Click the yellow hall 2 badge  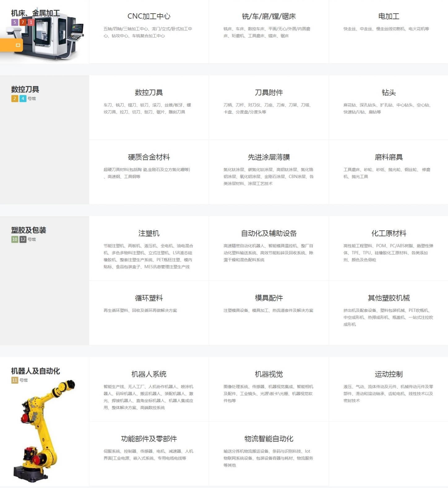[15, 98]
